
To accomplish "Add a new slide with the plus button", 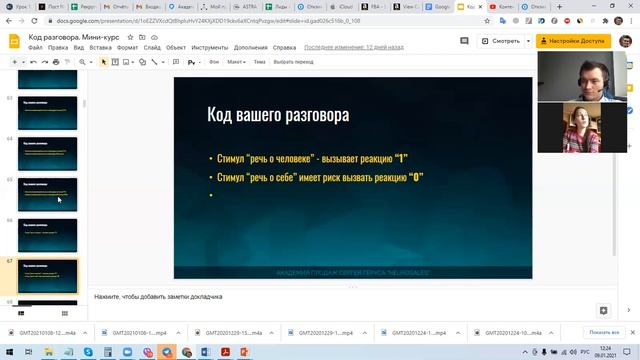I will click(15, 62).
